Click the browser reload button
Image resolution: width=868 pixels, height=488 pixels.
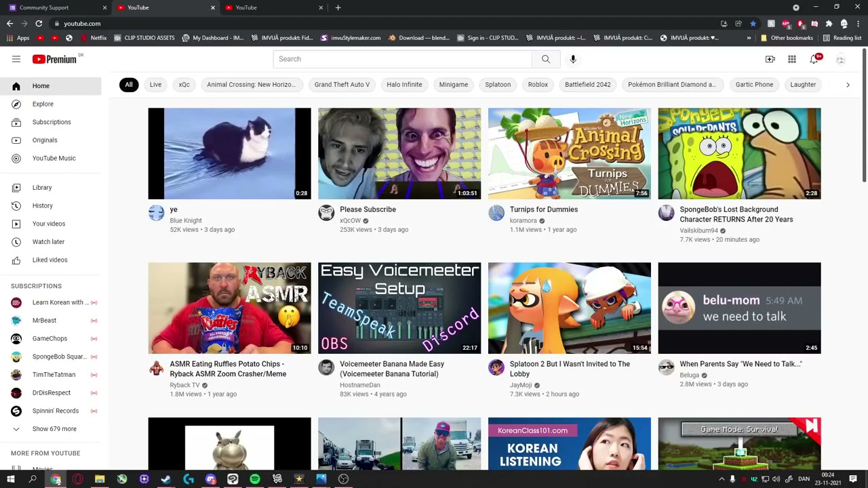coord(39,24)
